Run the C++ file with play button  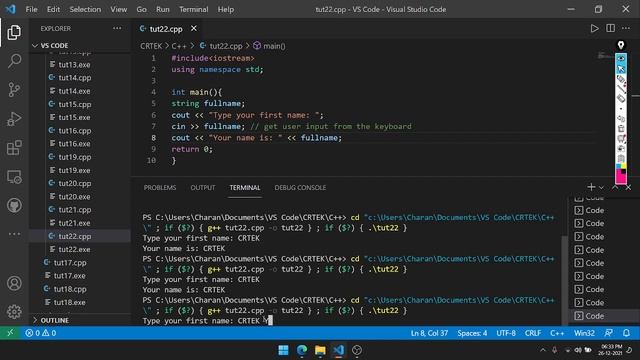(x=594, y=28)
